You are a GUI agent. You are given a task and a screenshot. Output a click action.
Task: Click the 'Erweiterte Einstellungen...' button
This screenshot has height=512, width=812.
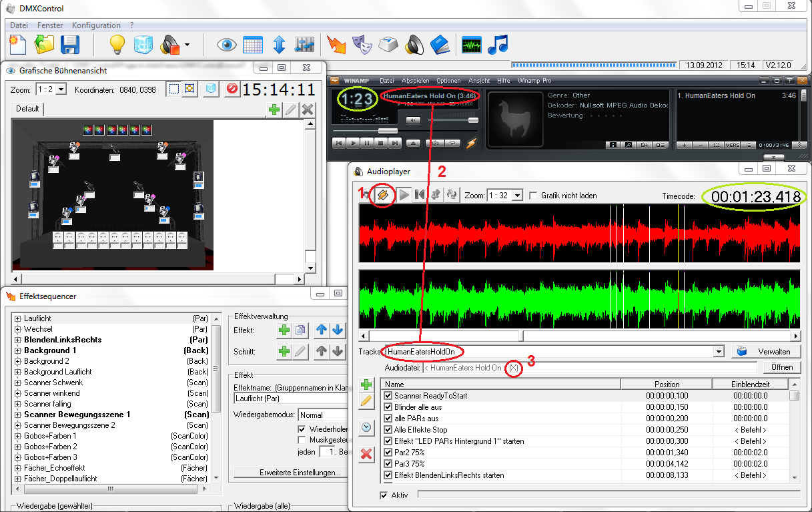[x=300, y=473]
